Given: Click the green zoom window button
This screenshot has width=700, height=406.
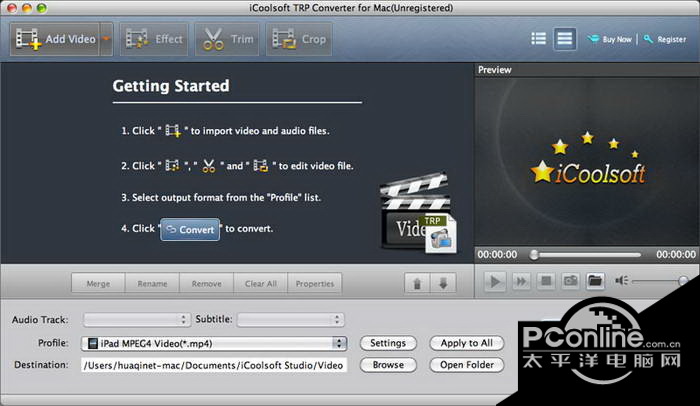Looking at the screenshot, I should pyautogui.click(x=42, y=8).
